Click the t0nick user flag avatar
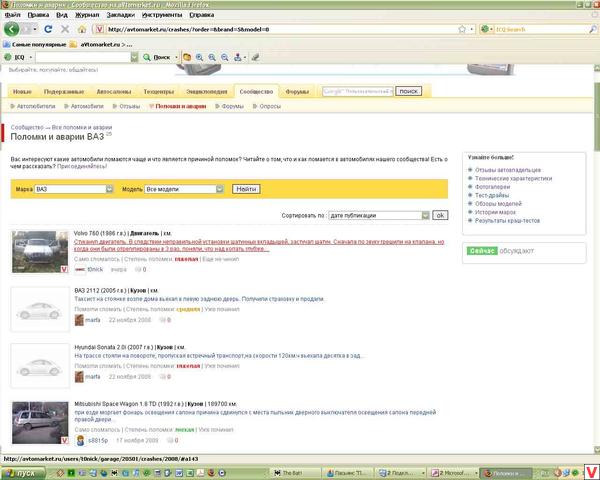The height and width of the screenshot is (480, 600). click(x=80, y=269)
